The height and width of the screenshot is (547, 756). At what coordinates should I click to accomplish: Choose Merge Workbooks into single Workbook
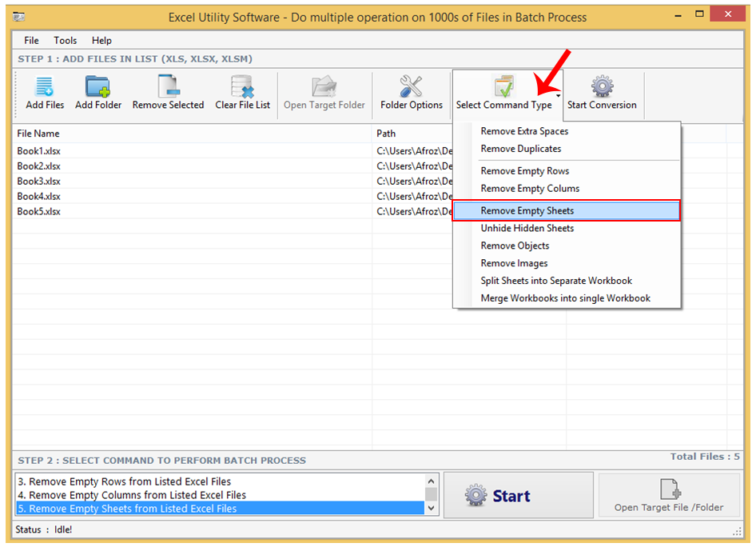567,298
